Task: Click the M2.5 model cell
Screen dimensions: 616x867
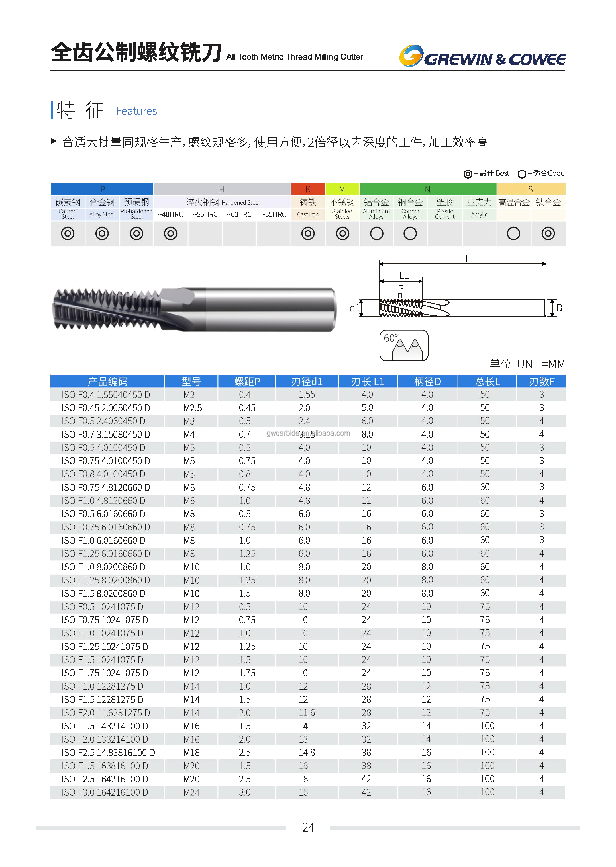Action: 193,408
